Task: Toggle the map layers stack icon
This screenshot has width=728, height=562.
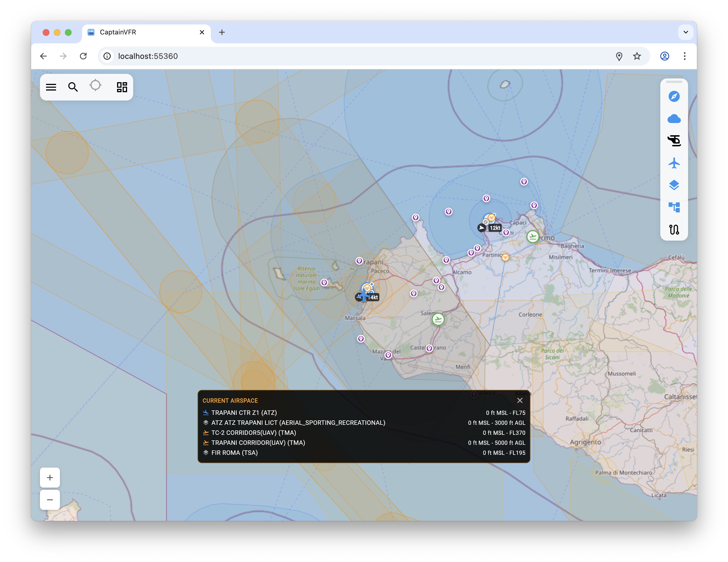Action: click(674, 185)
